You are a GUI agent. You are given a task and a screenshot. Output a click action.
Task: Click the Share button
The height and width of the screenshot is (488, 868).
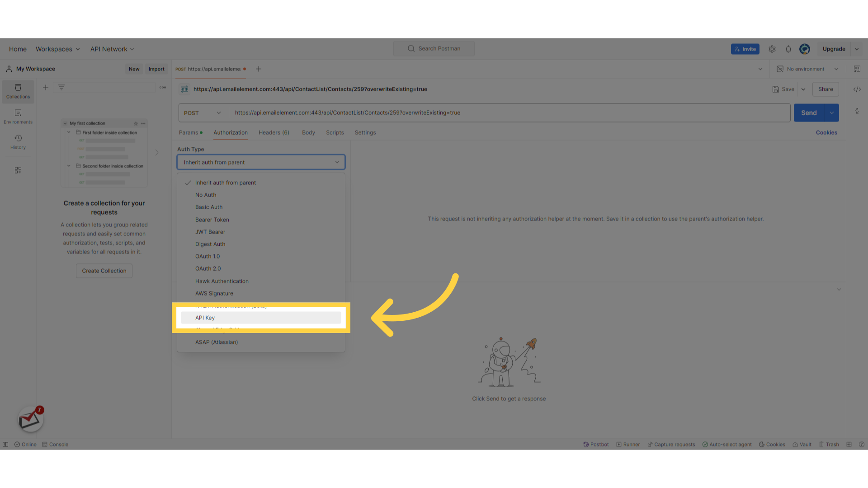pyautogui.click(x=826, y=89)
